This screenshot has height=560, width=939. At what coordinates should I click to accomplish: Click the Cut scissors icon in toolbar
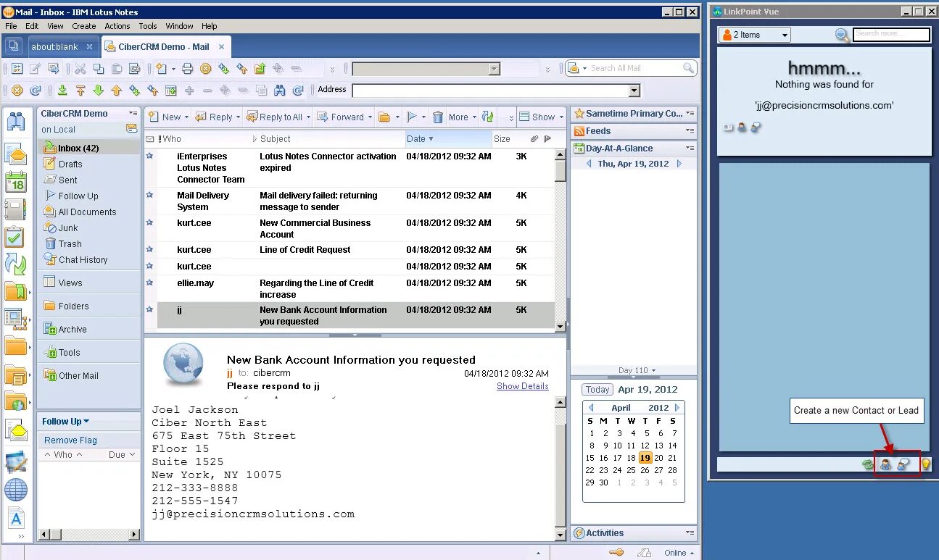point(80,69)
